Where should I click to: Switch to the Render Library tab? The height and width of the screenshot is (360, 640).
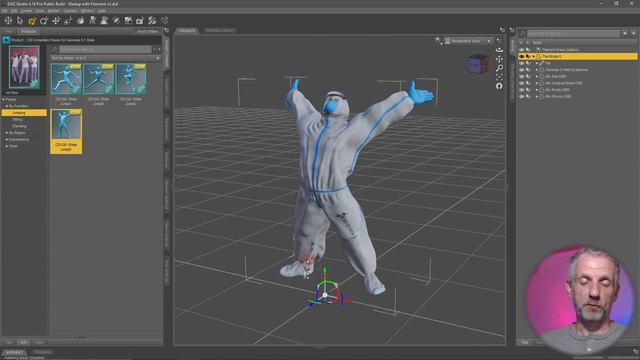220,30
